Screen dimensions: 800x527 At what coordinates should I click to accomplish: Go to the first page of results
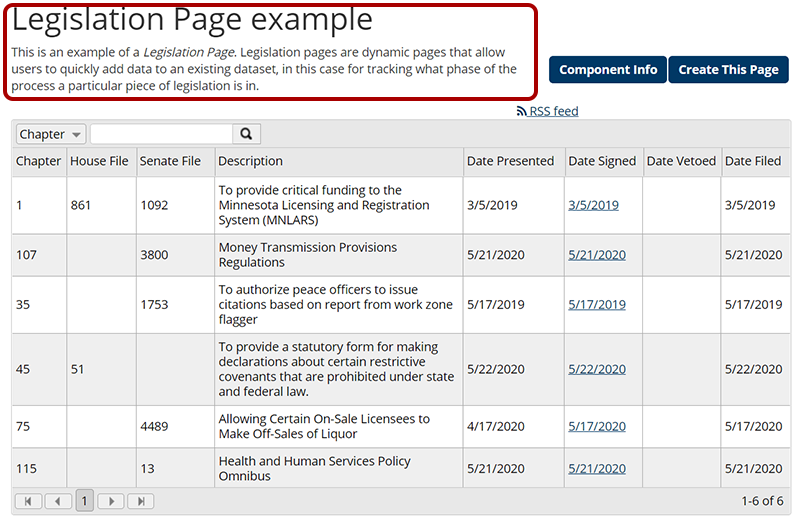(28, 501)
